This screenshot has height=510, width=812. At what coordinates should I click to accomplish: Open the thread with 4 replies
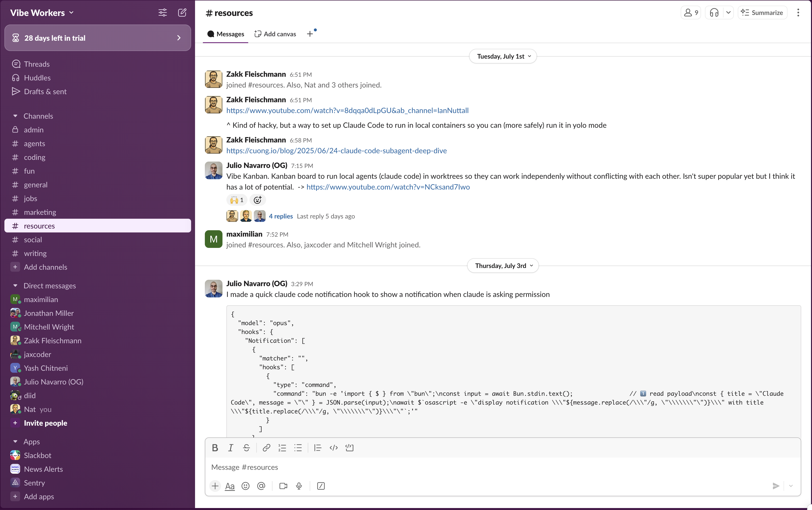pos(281,216)
